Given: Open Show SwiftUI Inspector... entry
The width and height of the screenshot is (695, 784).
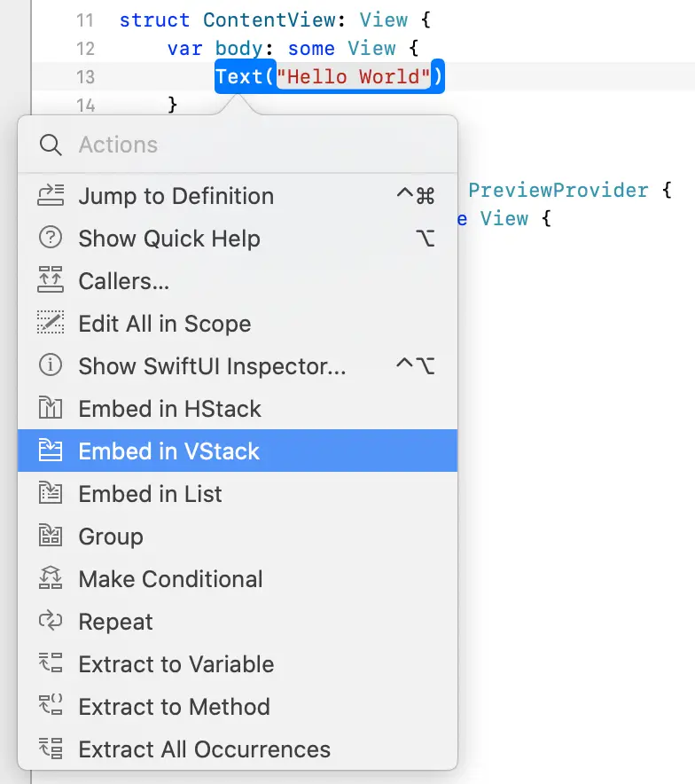Looking at the screenshot, I should (238, 365).
